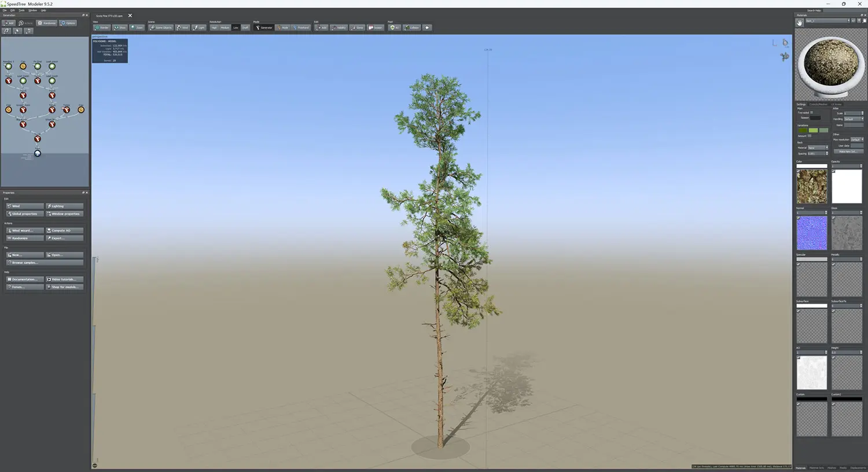The image size is (868, 472).
Task: Click the bright green variation color swatch
Action: 813,130
